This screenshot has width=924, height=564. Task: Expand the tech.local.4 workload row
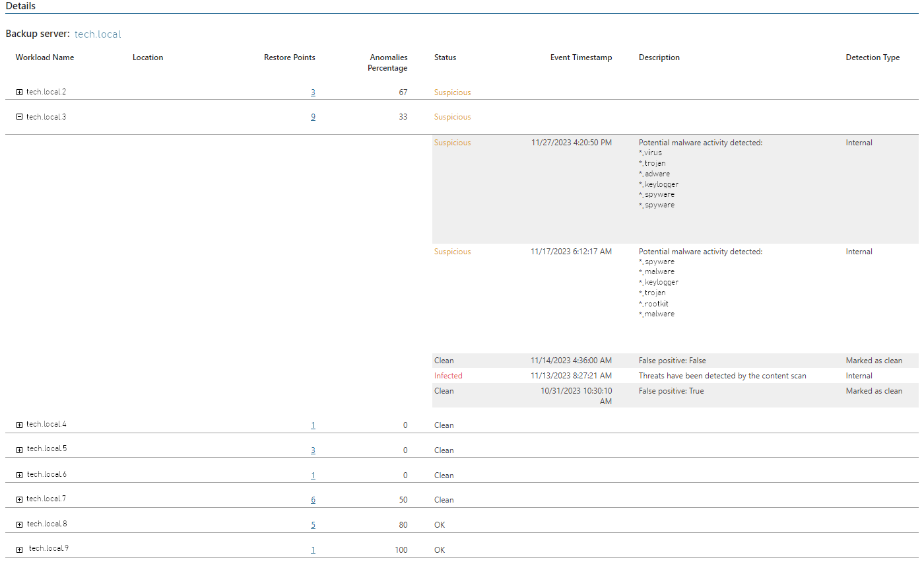(19, 425)
